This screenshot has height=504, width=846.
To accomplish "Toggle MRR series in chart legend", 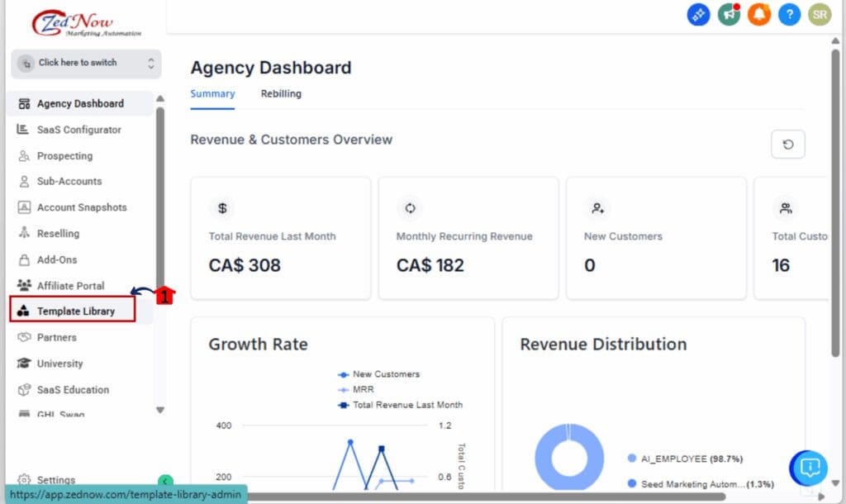I will coord(364,389).
